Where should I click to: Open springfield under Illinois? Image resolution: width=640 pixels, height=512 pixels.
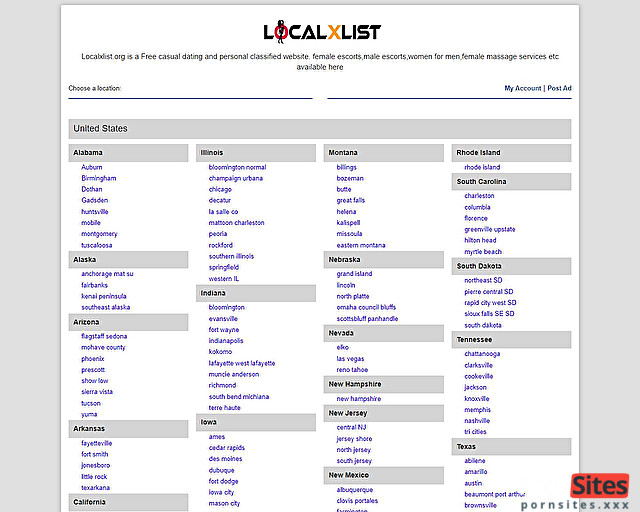point(224,267)
